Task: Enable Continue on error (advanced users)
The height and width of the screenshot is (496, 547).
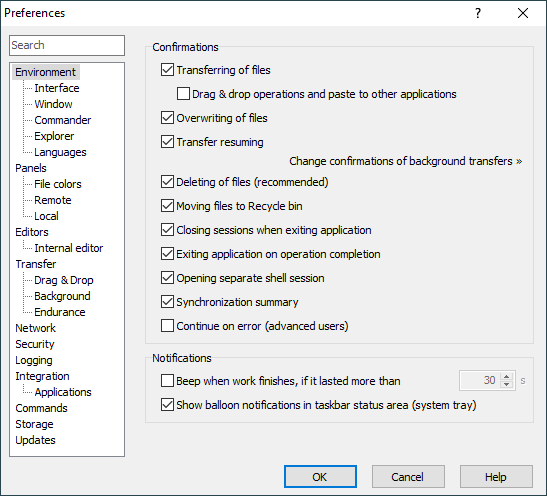Action: (x=167, y=326)
